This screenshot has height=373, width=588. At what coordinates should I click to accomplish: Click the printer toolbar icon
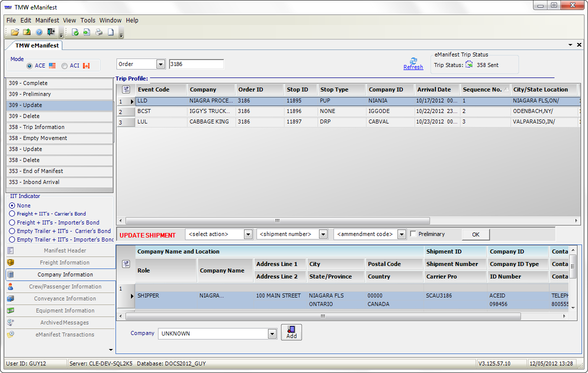coord(99,32)
